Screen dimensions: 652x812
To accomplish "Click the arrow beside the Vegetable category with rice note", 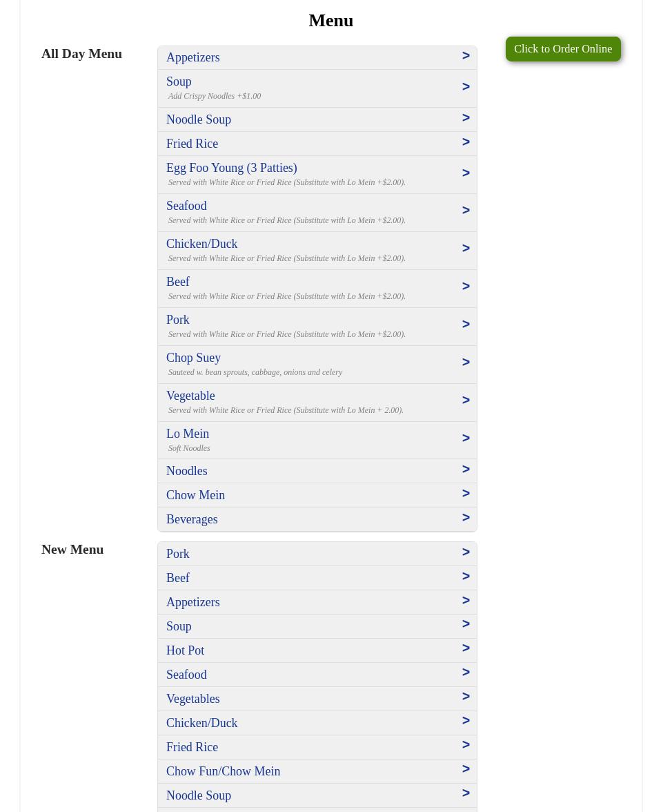I will pos(466,400).
